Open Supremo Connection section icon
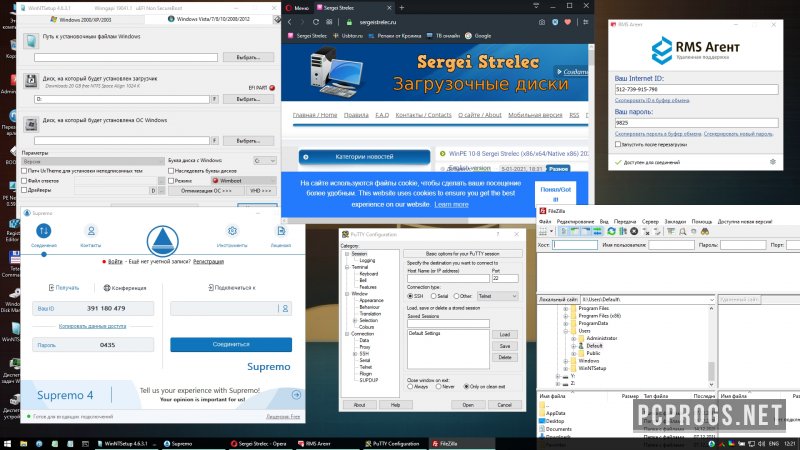 click(44, 231)
